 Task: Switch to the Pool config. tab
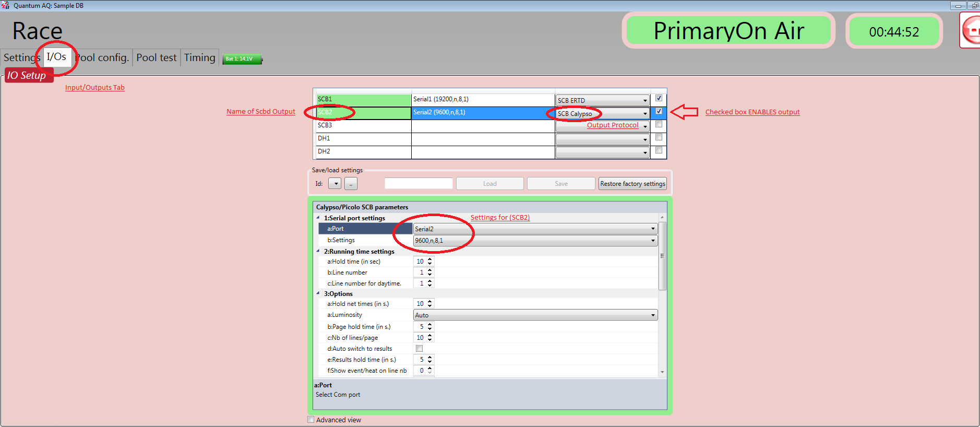[103, 57]
